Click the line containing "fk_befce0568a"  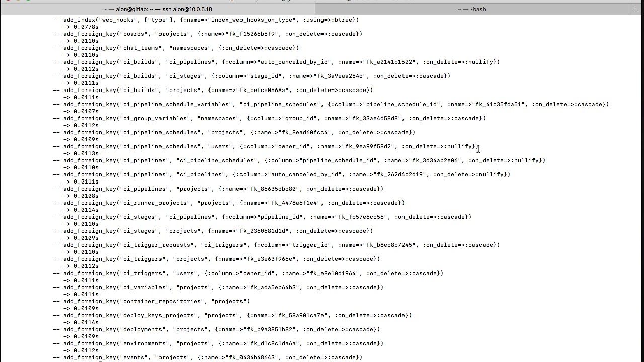[x=213, y=90]
